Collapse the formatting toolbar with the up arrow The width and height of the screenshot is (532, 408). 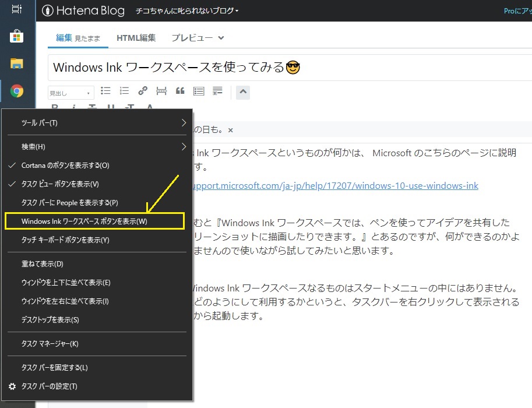tap(243, 92)
